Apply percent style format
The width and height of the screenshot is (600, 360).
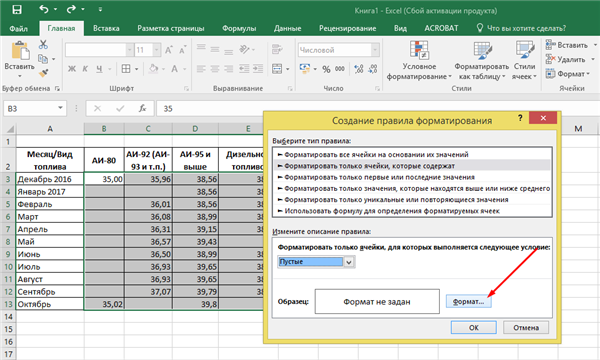point(326,69)
